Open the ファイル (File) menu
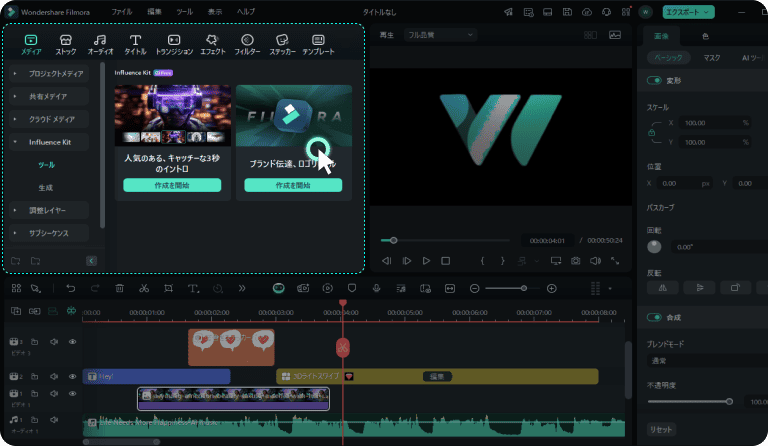Screen dimensions: 768x446 point(122,11)
